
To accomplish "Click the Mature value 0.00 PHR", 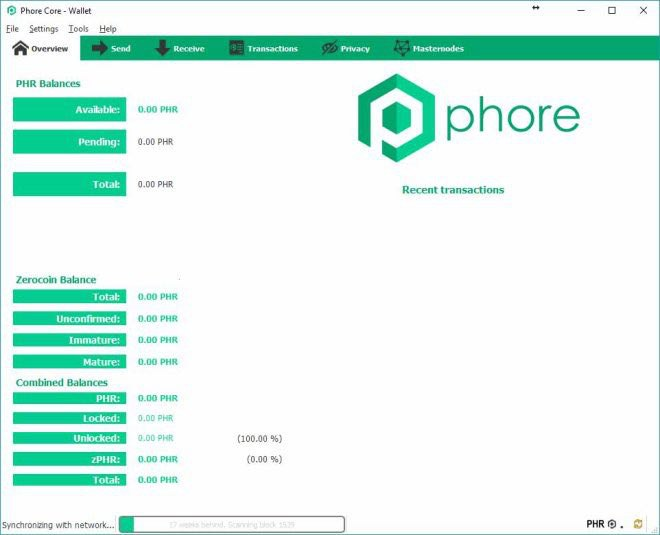I will [158, 362].
